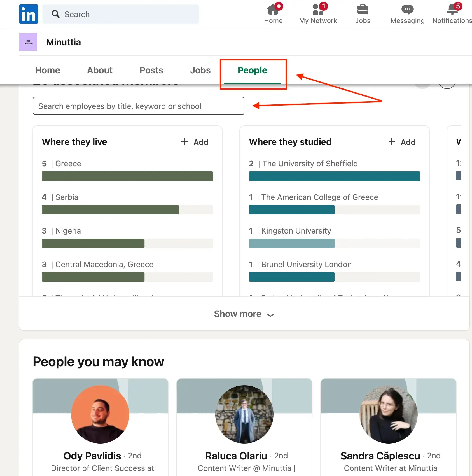Filter by the Central Macedonia, Greece bar

point(127,277)
